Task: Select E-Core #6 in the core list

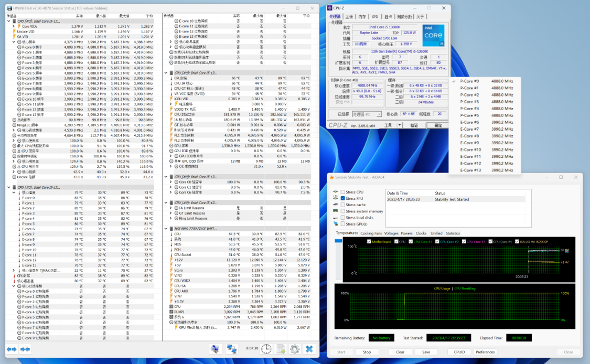Action: click(x=469, y=122)
